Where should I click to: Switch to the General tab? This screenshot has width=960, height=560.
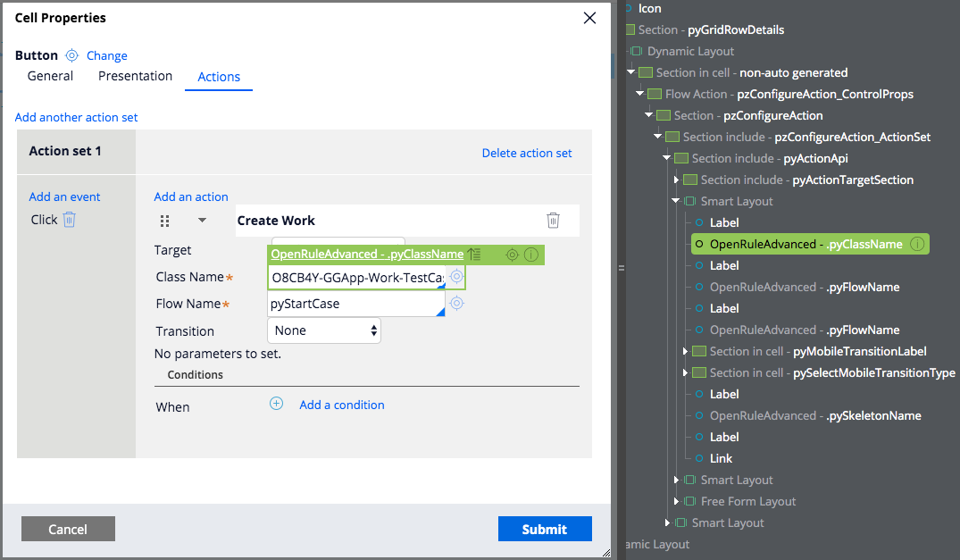click(50, 76)
